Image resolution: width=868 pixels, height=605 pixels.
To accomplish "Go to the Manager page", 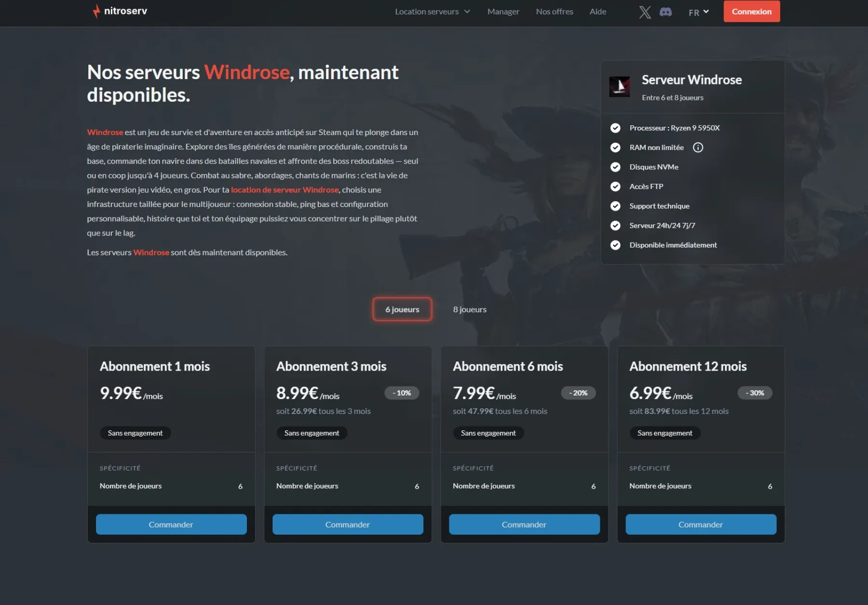I will tap(503, 12).
